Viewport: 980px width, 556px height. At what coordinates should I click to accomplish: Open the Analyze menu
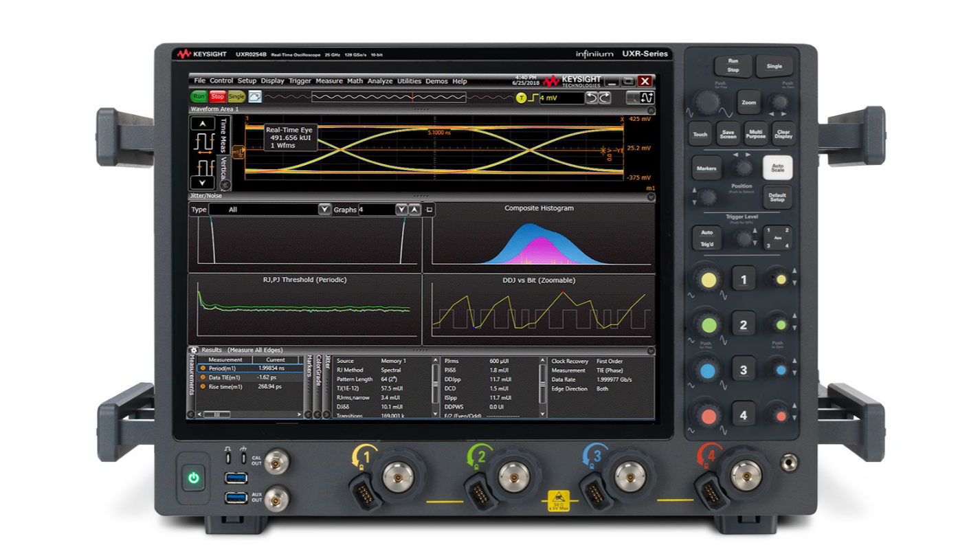tap(380, 81)
